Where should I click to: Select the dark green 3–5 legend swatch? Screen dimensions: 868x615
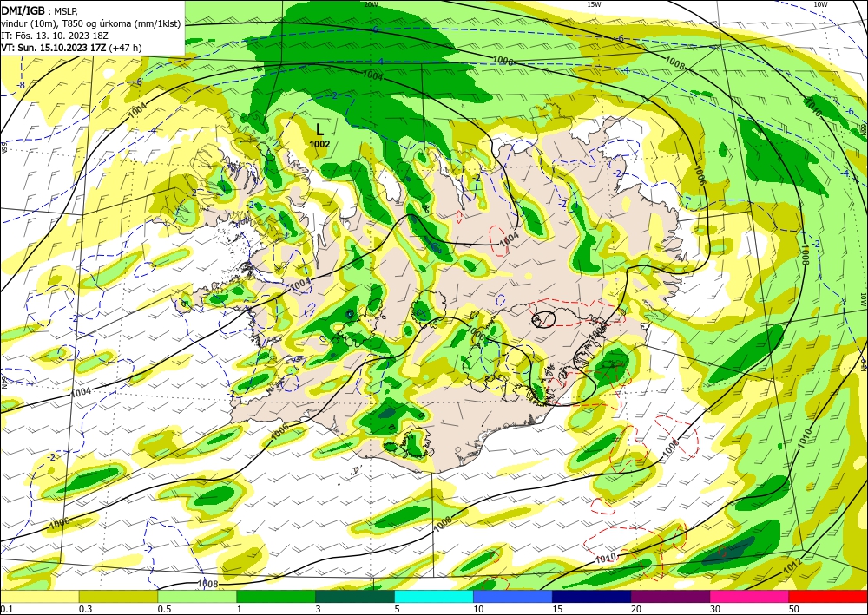[x=355, y=597]
